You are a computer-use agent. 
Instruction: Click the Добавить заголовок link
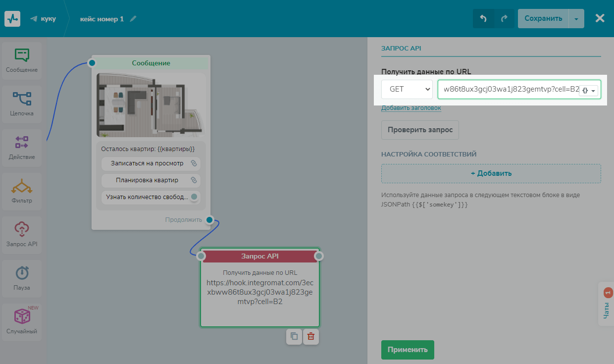[411, 108]
